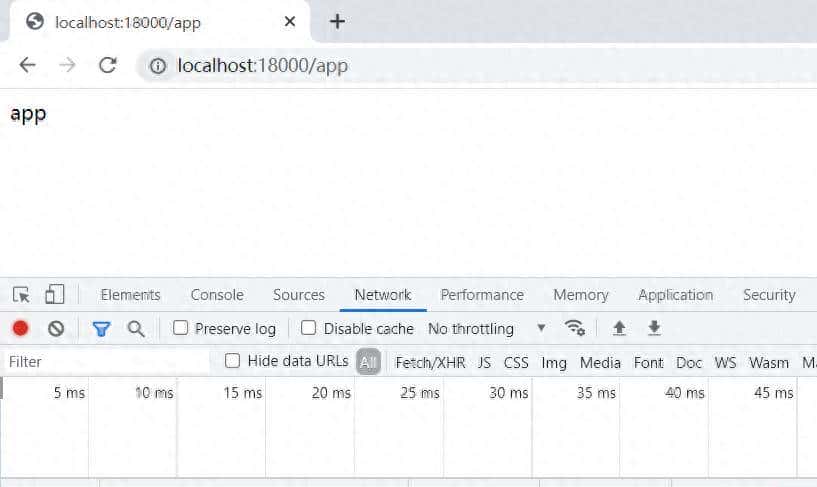817x487 pixels.
Task: Reload the page in browser
Action: click(x=107, y=66)
